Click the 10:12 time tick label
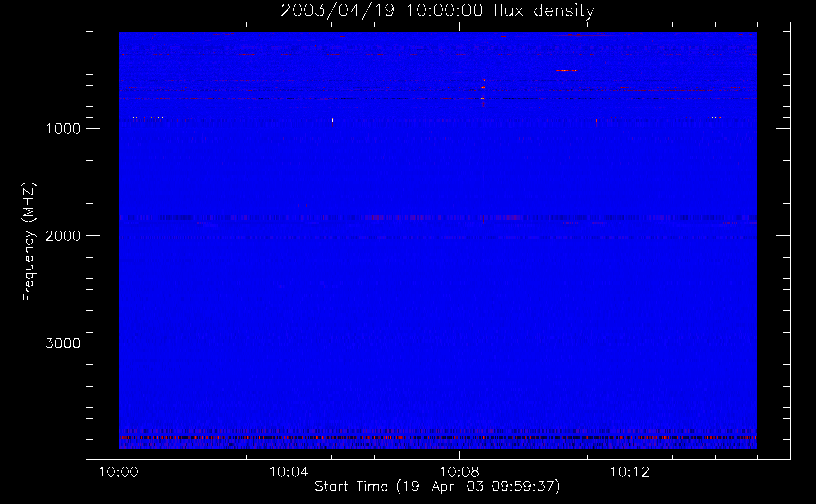Image resolution: width=816 pixels, height=504 pixels. (630, 472)
